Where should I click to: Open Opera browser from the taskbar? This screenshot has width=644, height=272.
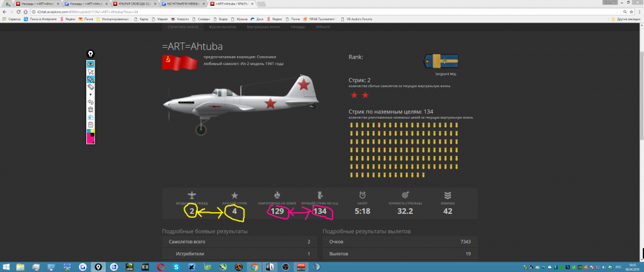[160, 267]
